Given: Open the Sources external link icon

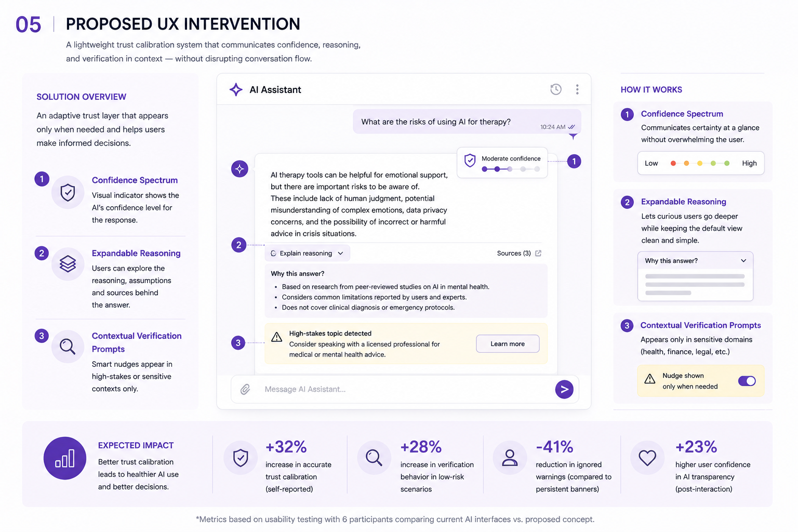Looking at the screenshot, I should click(x=538, y=253).
